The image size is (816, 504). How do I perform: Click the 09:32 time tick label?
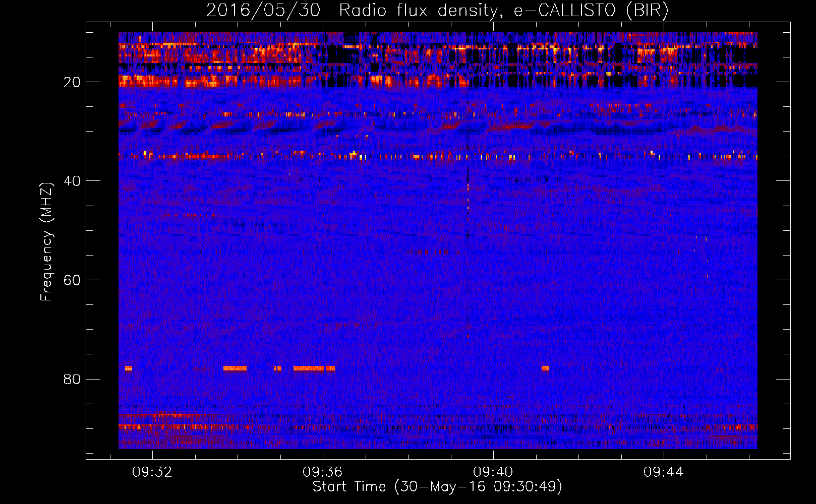[152, 472]
